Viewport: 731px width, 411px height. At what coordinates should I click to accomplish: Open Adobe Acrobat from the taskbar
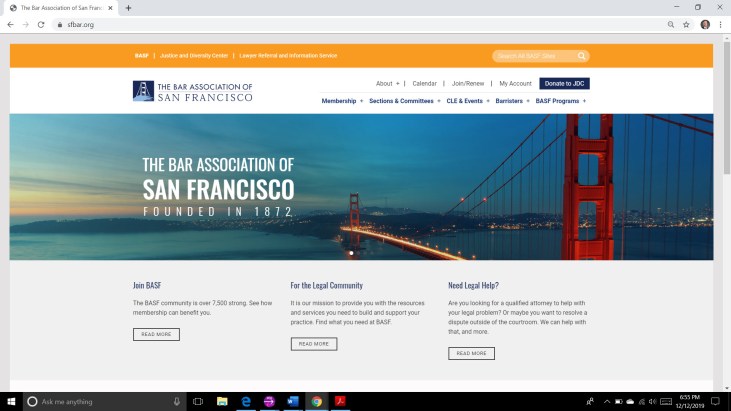(x=340, y=401)
